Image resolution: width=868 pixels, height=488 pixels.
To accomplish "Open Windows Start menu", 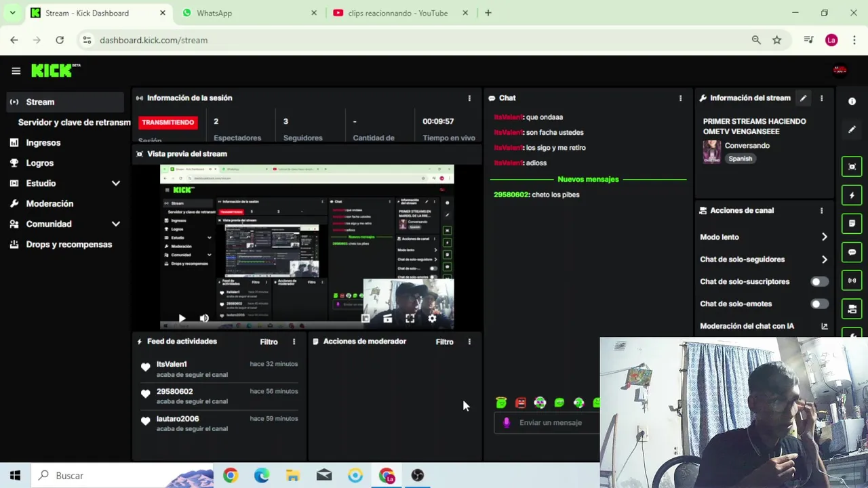I will coord(15,476).
